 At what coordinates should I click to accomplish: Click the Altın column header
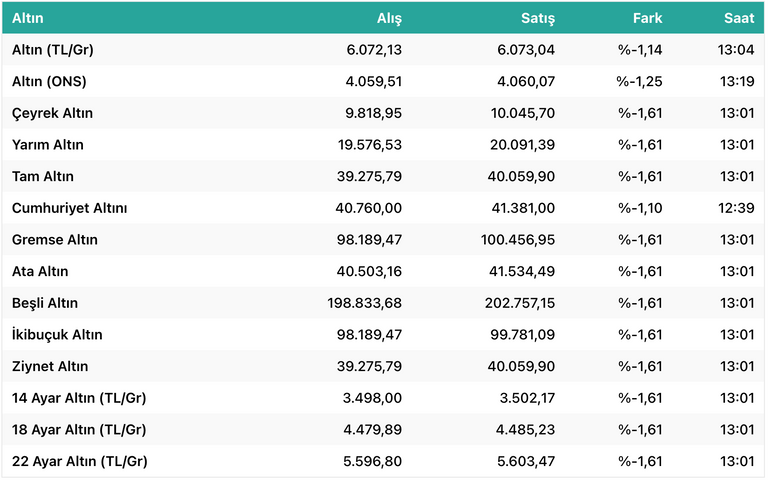click(x=28, y=18)
